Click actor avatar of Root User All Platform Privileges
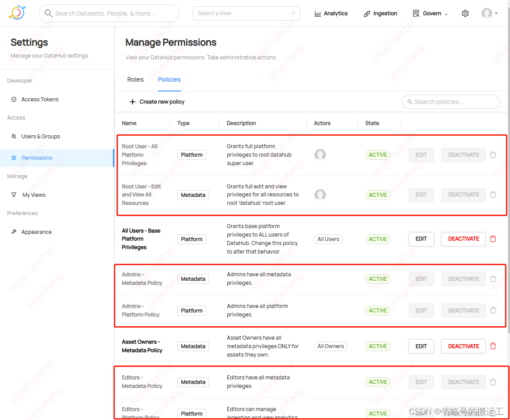 (320, 155)
